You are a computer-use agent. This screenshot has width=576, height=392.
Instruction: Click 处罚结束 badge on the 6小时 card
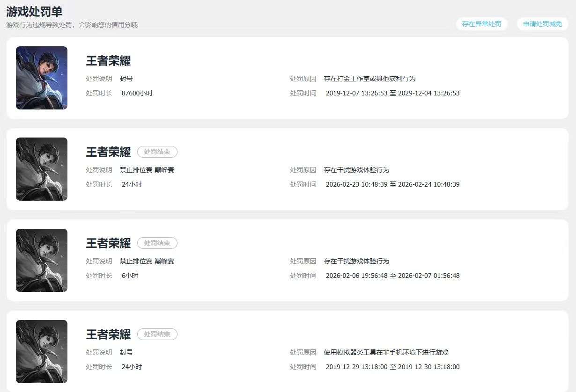point(157,243)
